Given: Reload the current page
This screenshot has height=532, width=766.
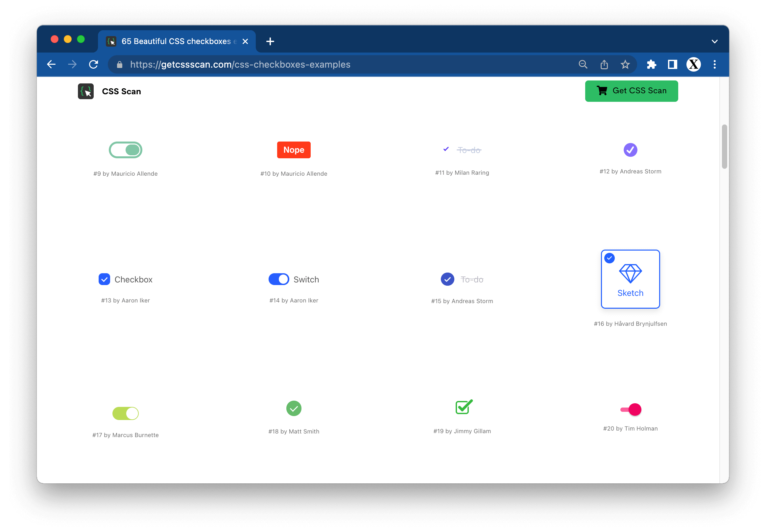Looking at the screenshot, I should (94, 64).
